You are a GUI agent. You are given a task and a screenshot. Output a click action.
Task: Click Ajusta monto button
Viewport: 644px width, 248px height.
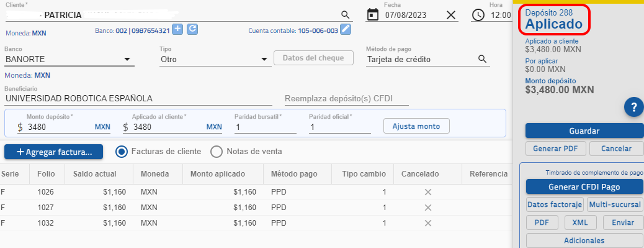416,126
